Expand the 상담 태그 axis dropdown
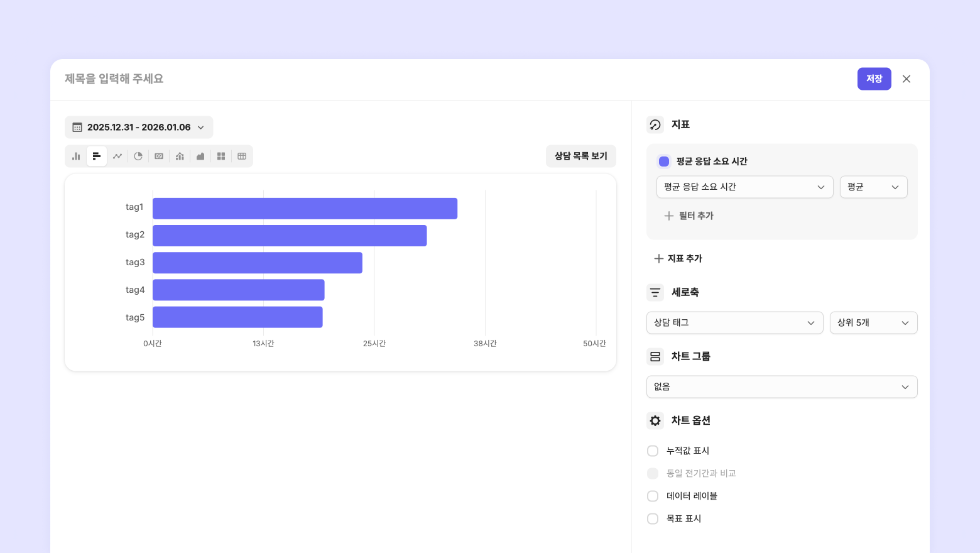This screenshot has height=553, width=980. point(734,323)
